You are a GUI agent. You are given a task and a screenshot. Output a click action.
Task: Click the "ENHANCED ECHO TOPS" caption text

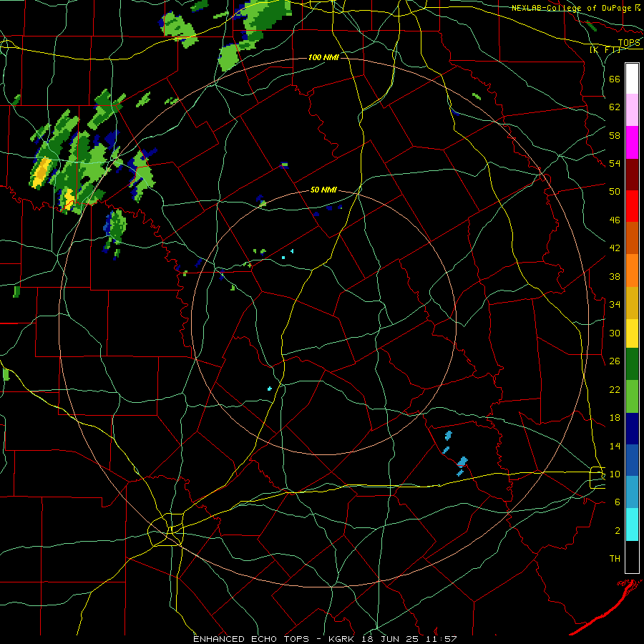(251, 639)
